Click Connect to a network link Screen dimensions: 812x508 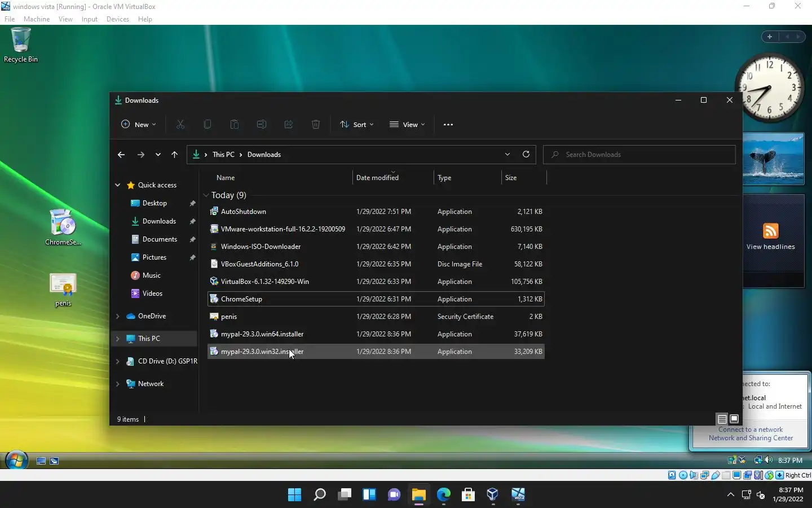751,430
